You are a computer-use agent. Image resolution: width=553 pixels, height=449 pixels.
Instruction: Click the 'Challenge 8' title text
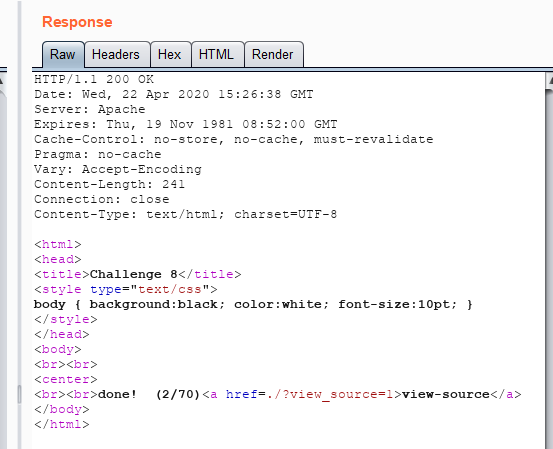point(134,274)
